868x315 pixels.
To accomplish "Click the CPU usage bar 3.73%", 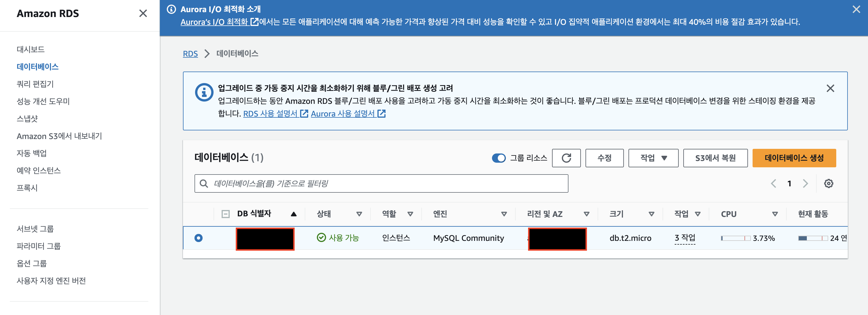I will (x=735, y=238).
